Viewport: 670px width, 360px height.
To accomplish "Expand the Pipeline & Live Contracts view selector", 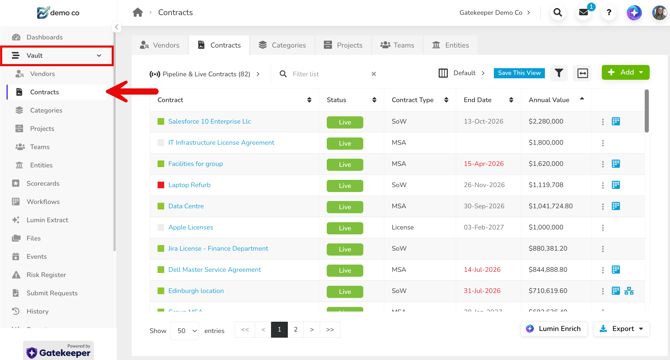I will (x=205, y=74).
